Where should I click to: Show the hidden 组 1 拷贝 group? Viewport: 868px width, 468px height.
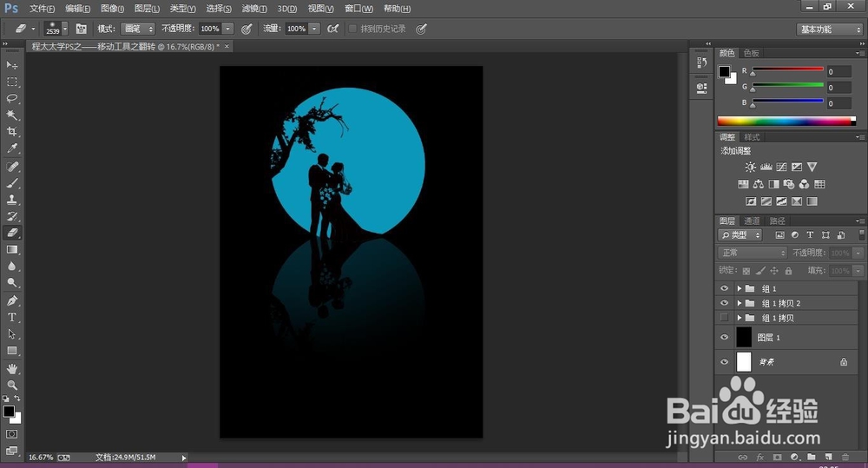click(x=724, y=318)
